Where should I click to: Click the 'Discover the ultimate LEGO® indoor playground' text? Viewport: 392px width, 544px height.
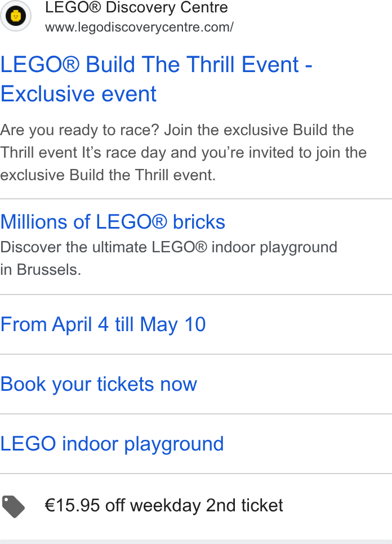pos(168,247)
